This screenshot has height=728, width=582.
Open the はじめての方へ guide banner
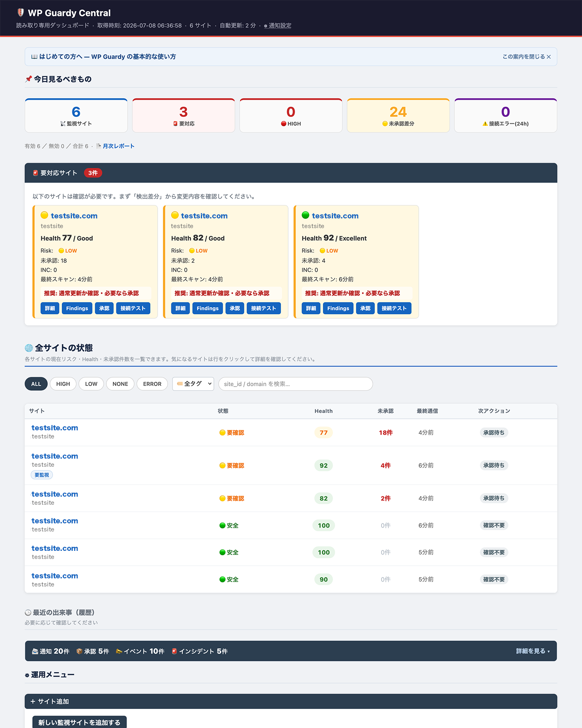(291, 57)
